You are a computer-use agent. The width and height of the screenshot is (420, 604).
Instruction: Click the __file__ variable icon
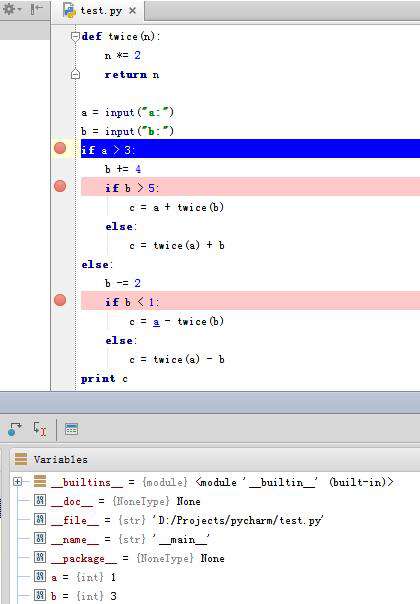(40, 519)
